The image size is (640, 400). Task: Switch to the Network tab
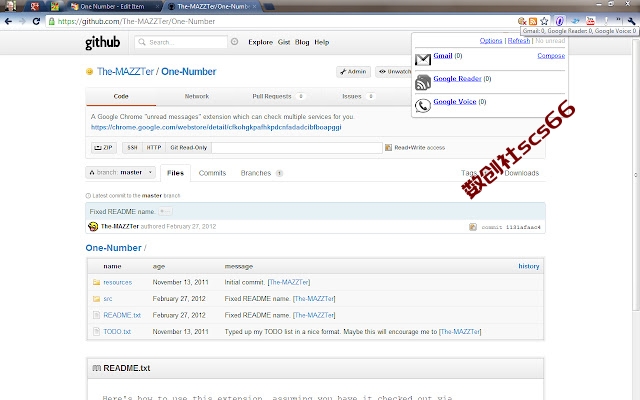(197, 96)
